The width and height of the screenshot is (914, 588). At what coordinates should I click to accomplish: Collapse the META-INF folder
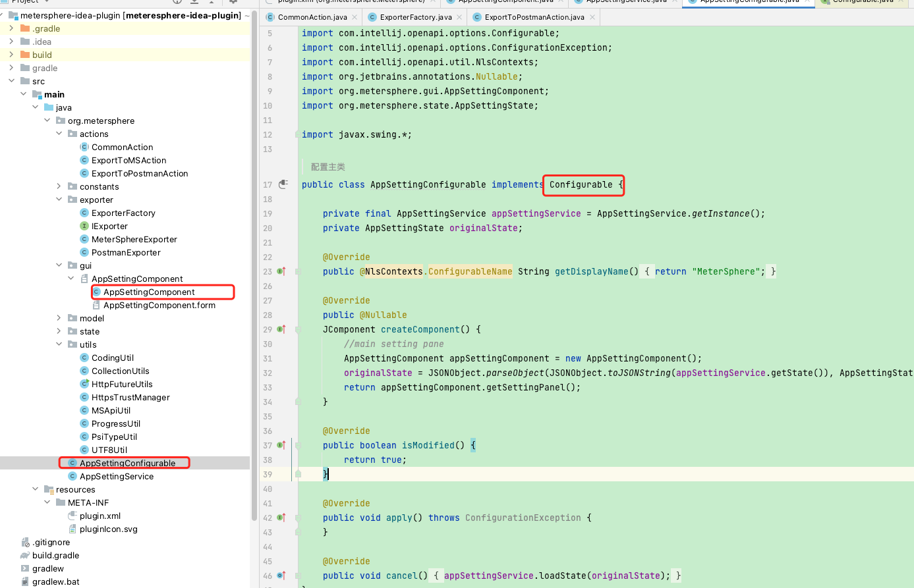pyautogui.click(x=47, y=502)
